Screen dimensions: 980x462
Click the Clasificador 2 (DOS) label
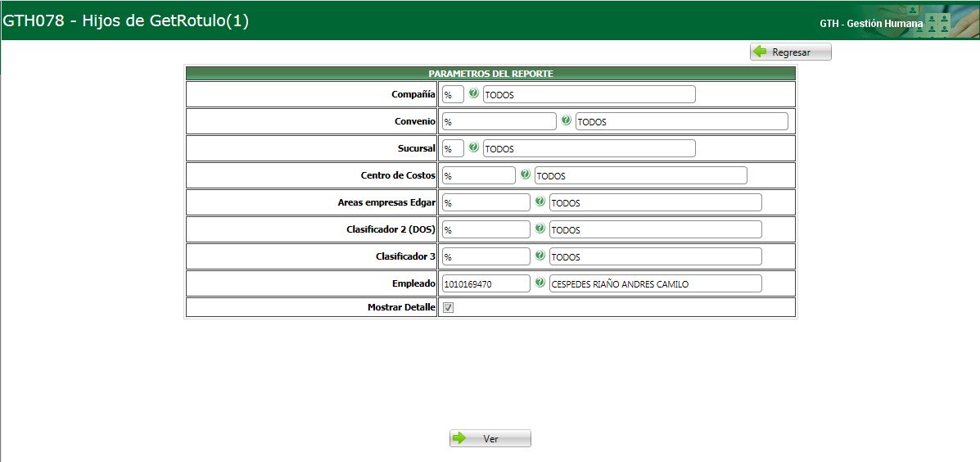coord(391,229)
